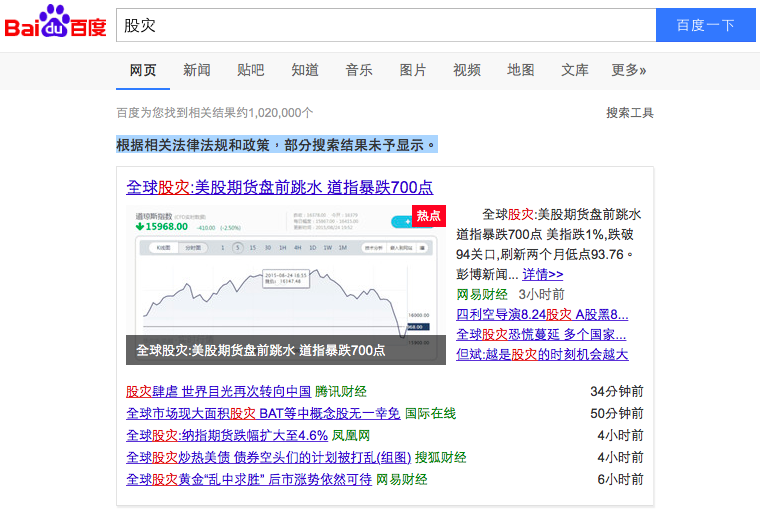
Task: Click the 凤凰网 source label
Action: pos(351,435)
